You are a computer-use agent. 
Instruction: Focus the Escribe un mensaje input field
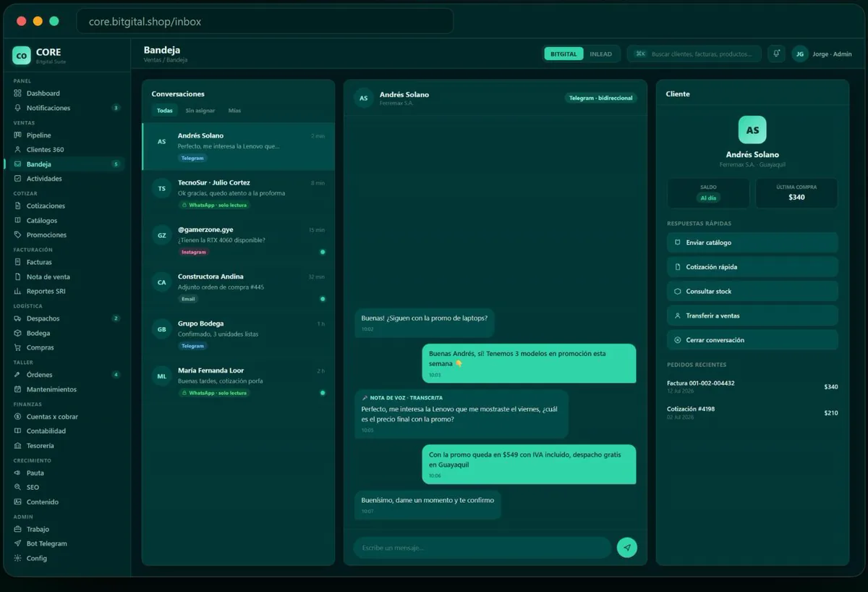tap(482, 548)
